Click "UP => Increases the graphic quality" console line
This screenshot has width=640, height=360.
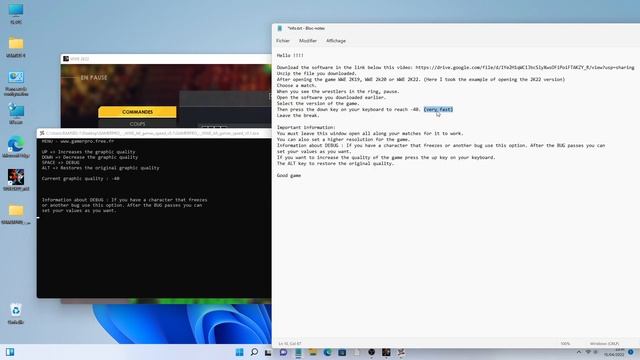(89, 152)
